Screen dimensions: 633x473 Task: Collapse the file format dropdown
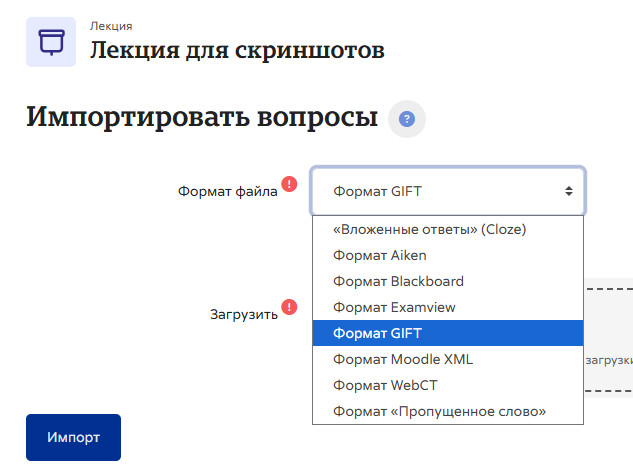point(448,190)
